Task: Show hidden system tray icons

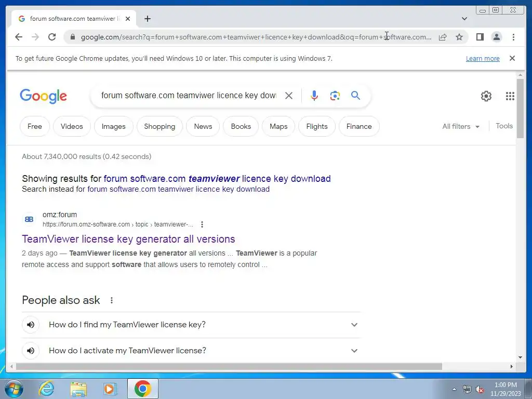Action: pos(454,389)
